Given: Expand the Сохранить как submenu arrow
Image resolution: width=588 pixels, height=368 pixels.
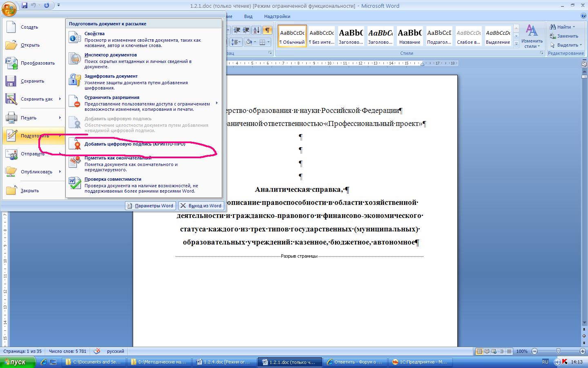Looking at the screenshot, I should pos(60,99).
